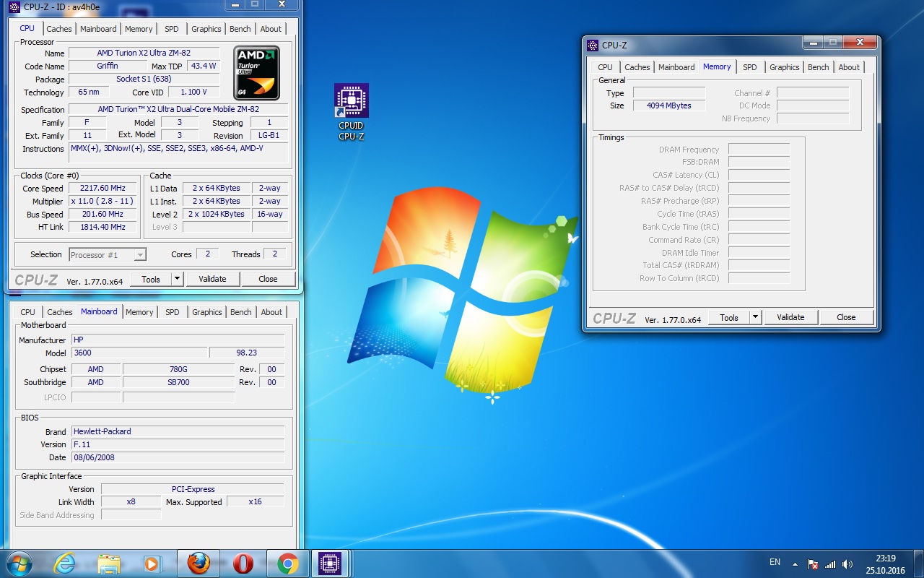Open SPD tab in top-left CPU-Z window
Image resolution: width=924 pixels, height=578 pixels.
click(172, 29)
